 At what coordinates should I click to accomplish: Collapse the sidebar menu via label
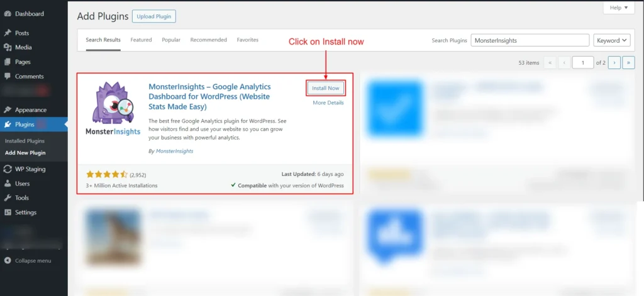pos(33,261)
